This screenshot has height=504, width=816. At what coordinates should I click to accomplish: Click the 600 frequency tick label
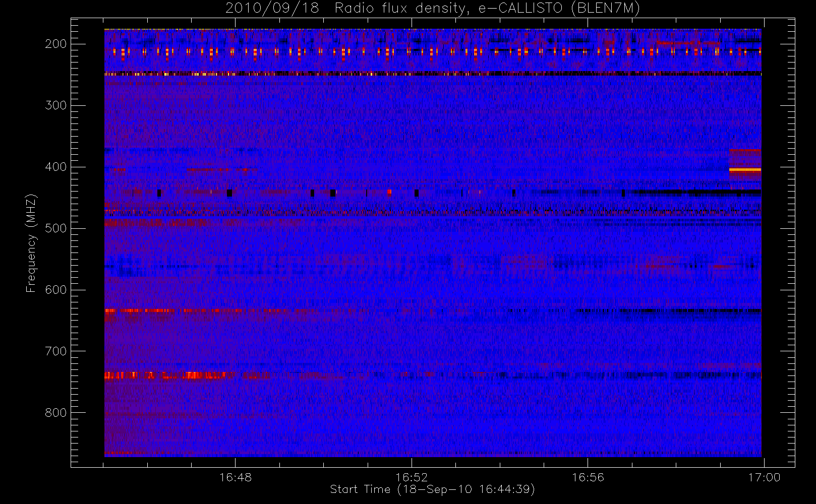click(x=55, y=290)
